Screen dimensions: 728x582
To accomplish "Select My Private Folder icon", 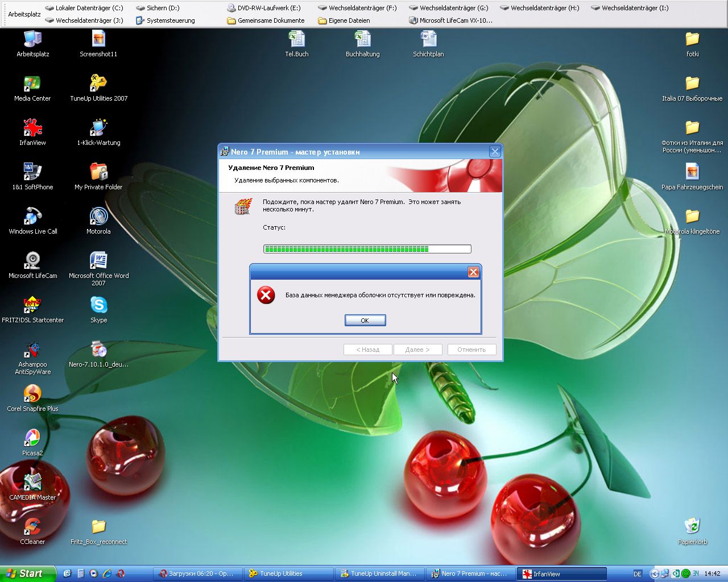I will click(98, 177).
